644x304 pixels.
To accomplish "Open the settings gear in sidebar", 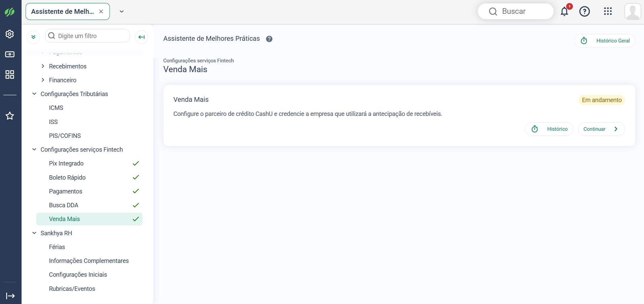I will click(x=10, y=34).
